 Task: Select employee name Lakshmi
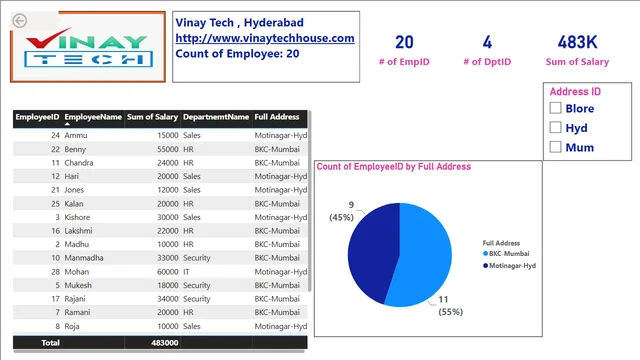(78, 231)
